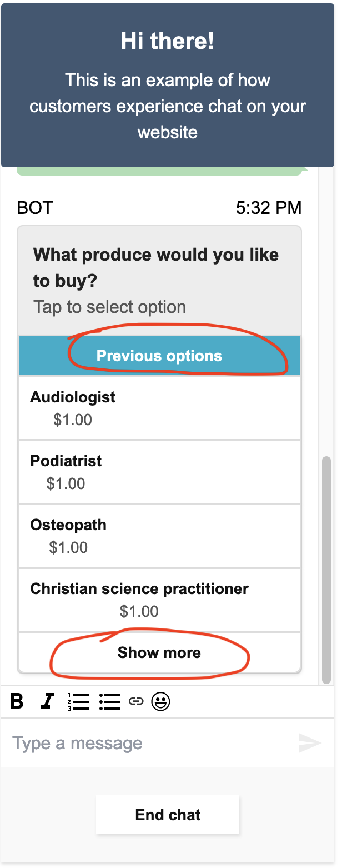Click the chat scrollbar thumb
The height and width of the screenshot is (868, 342).
(326, 570)
